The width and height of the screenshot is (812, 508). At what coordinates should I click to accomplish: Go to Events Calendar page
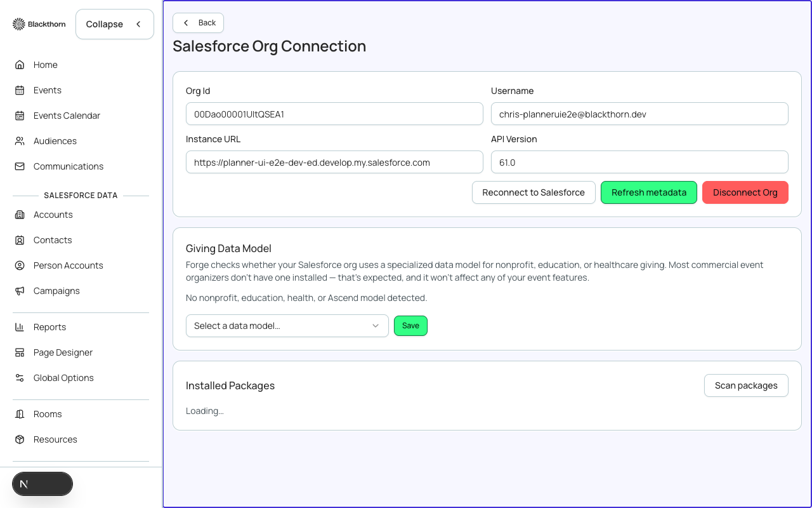tap(81, 116)
